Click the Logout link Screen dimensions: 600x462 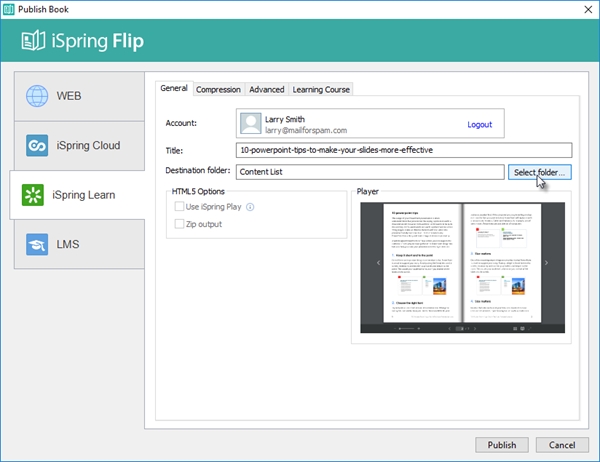[x=479, y=125]
